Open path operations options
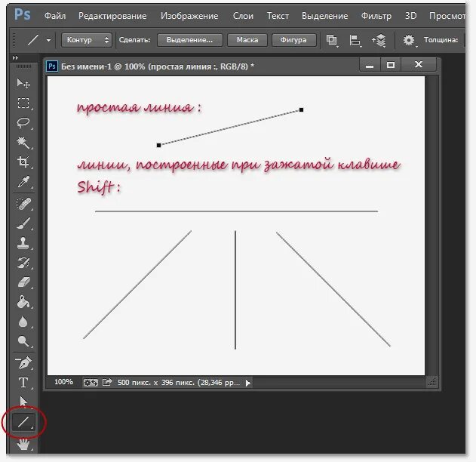Image resolution: width=476 pixels, height=462 pixels. 331,40
